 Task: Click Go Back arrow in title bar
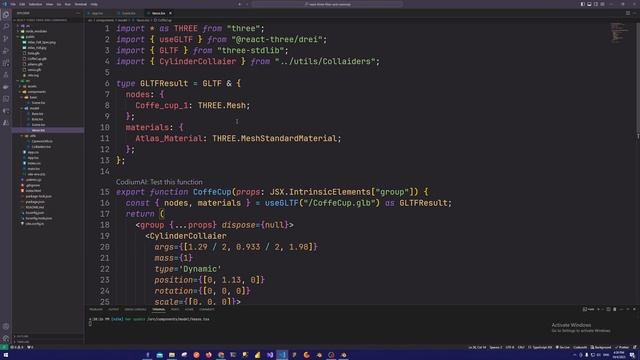click(x=240, y=4)
